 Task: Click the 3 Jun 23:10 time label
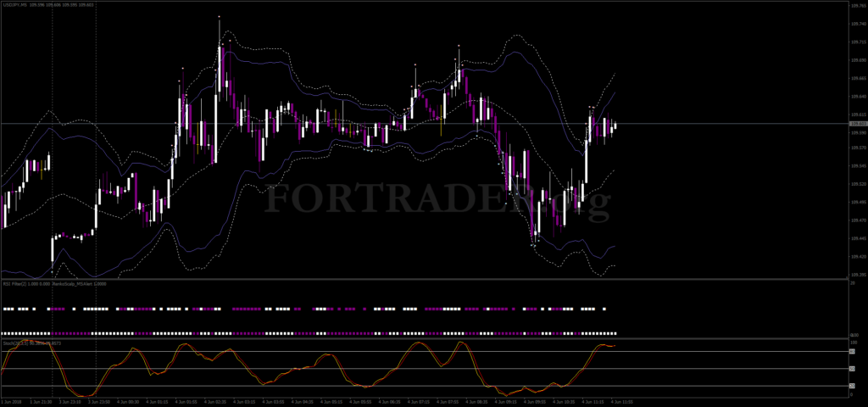click(x=71, y=403)
